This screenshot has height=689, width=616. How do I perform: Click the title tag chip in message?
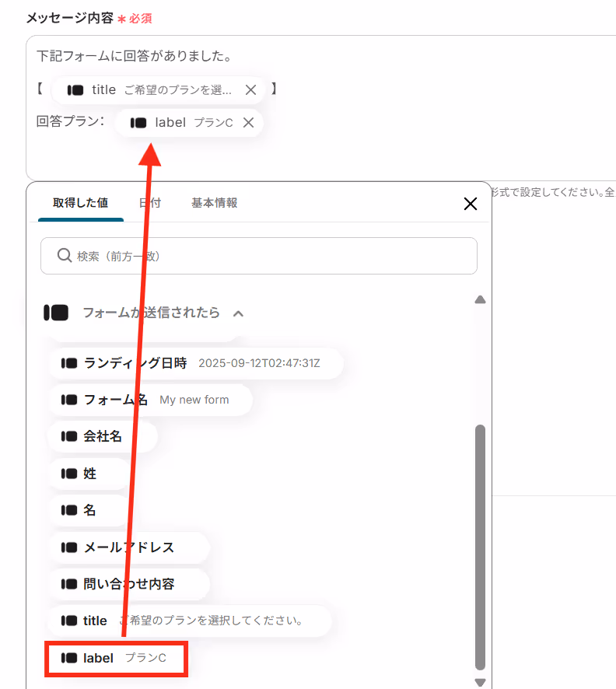click(x=158, y=90)
